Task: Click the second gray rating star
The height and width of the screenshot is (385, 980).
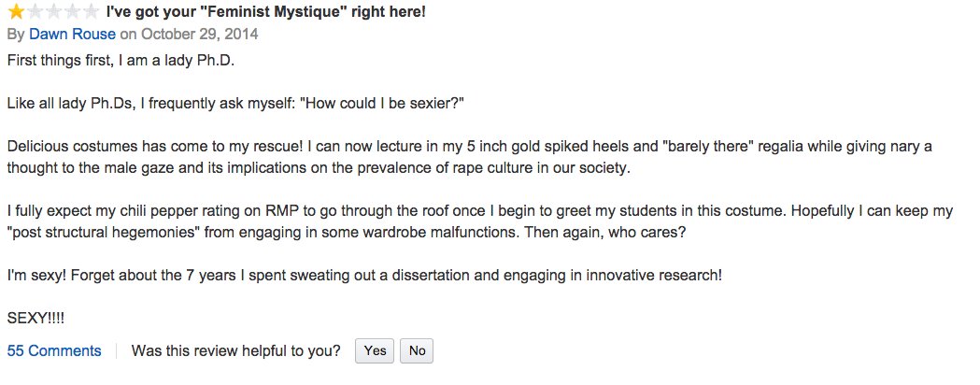Action: coord(35,11)
